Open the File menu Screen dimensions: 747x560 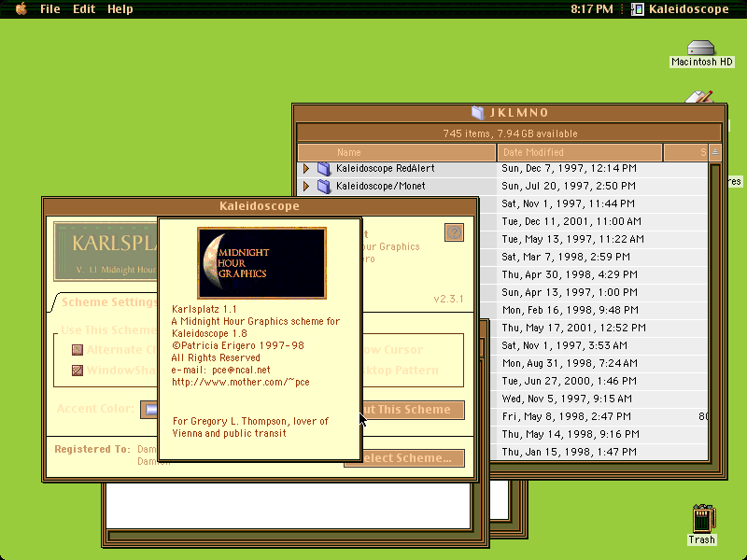50,9
